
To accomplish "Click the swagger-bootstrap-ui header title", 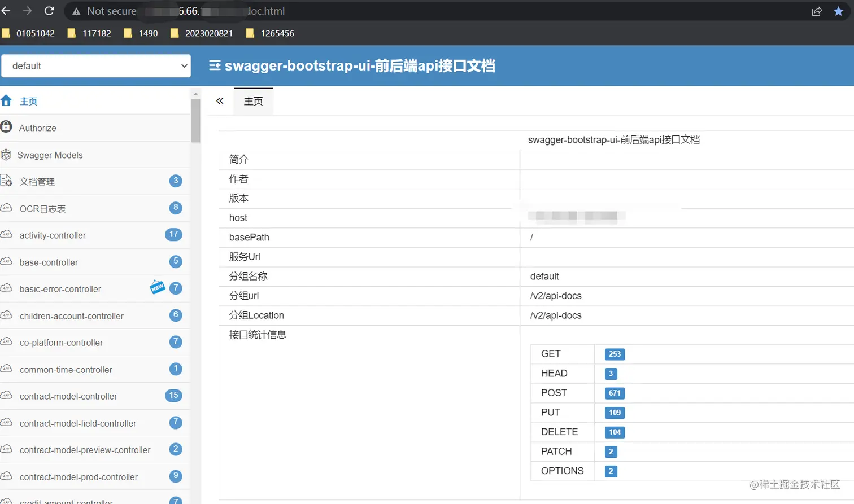I will click(360, 65).
